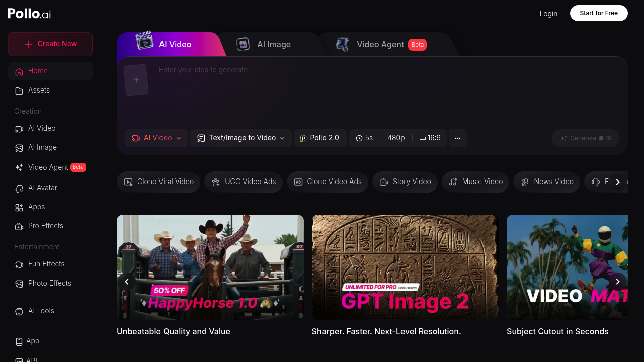Open Apps grid icon in sidebar
644x362 pixels.
[19, 207]
